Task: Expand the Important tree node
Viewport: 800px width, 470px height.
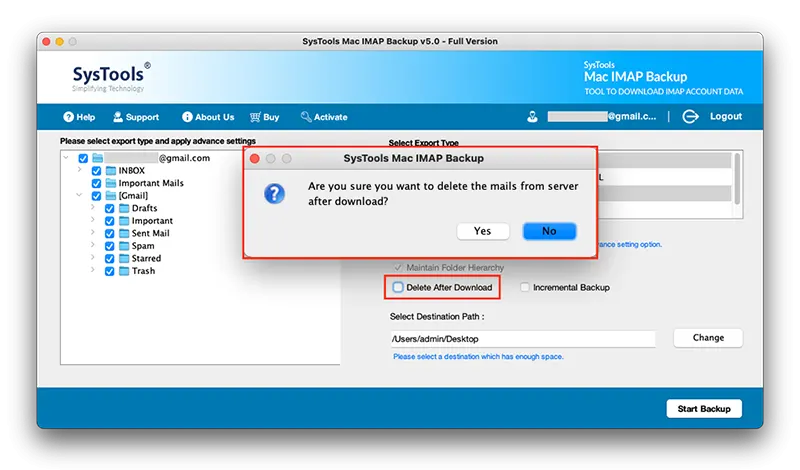Action: pos(93,220)
